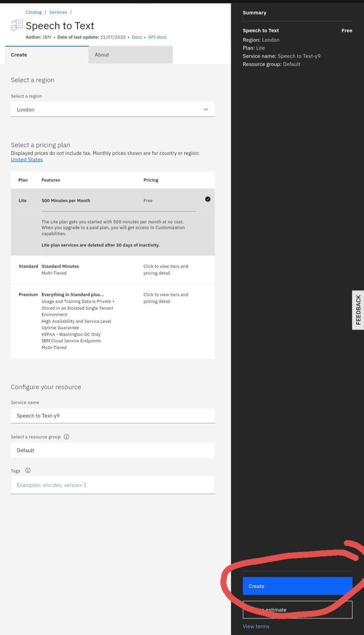The image size is (364, 635).
Task: Select the Standard pricing plan row
Action: pyautogui.click(x=113, y=270)
